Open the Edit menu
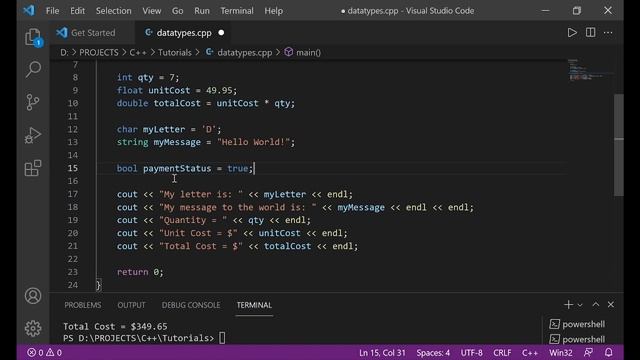The height and width of the screenshot is (360, 640). click(x=78, y=11)
